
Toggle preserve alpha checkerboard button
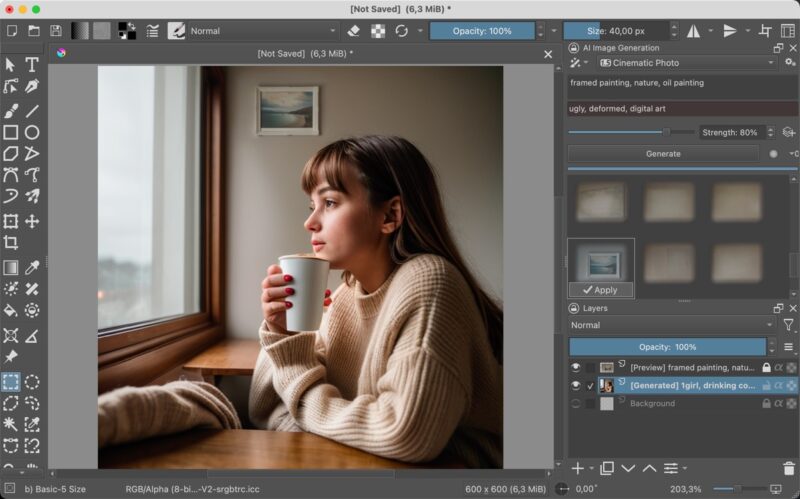pyautogui.click(x=378, y=31)
